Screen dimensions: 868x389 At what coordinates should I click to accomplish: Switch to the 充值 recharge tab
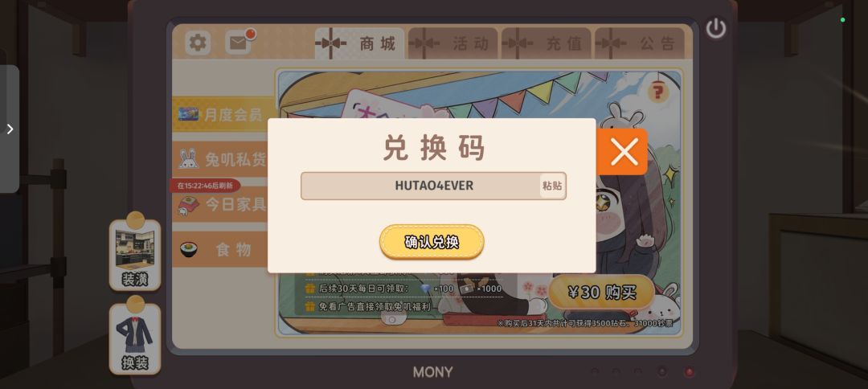point(547,43)
